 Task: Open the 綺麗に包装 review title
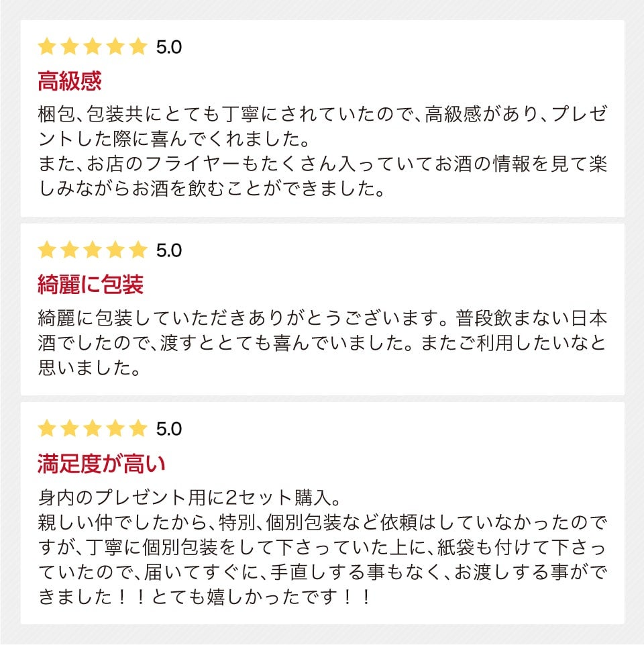pyautogui.click(x=91, y=285)
